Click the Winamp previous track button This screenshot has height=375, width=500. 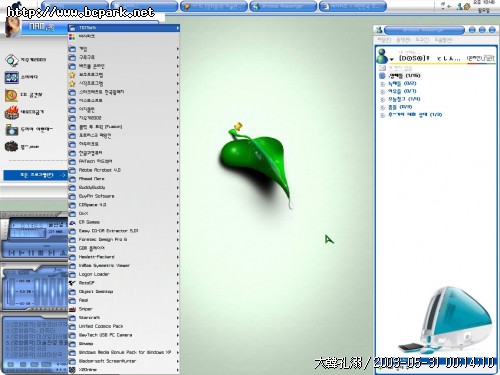[x=12, y=253]
